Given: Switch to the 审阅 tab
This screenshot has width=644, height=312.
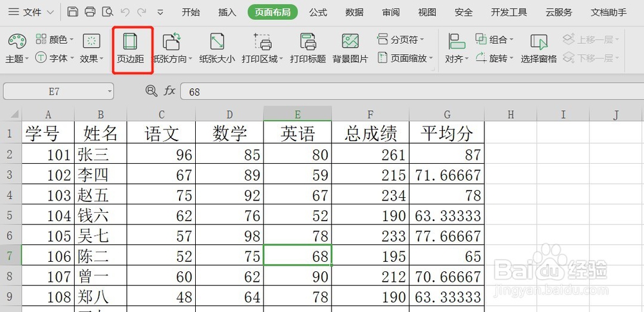Looking at the screenshot, I should pos(391,12).
